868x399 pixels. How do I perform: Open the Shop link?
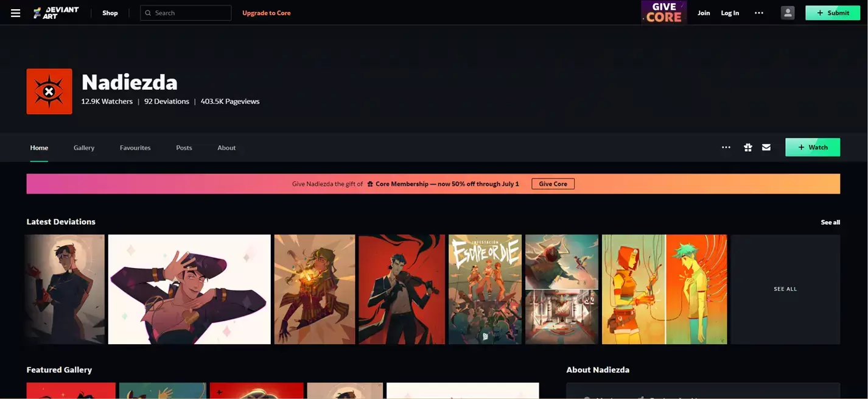[110, 13]
